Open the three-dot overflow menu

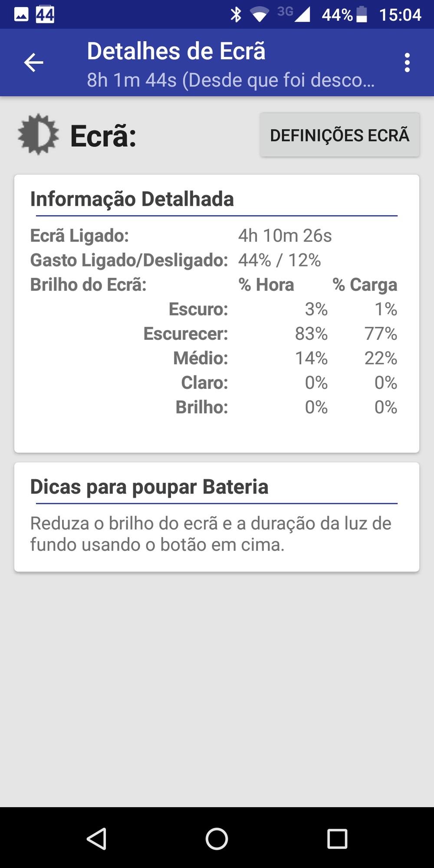click(407, 62)
